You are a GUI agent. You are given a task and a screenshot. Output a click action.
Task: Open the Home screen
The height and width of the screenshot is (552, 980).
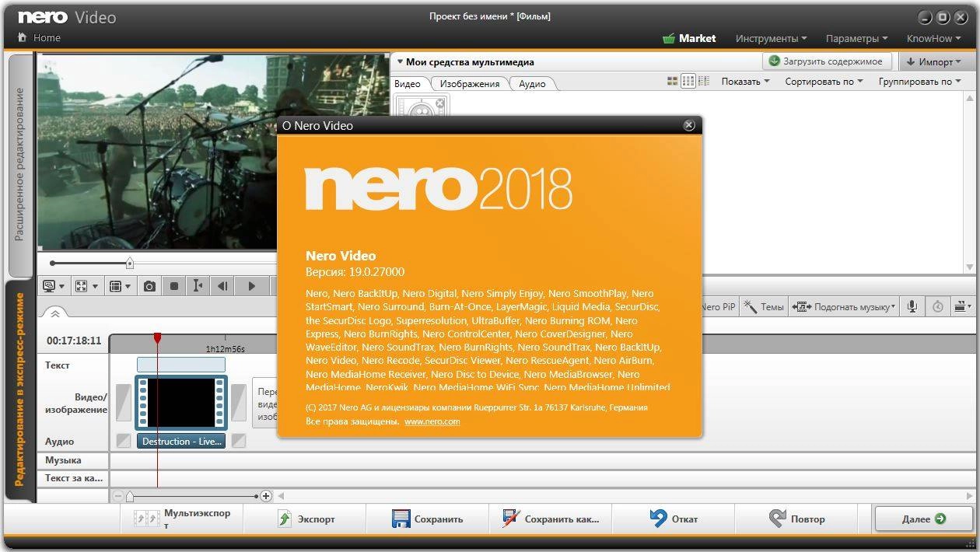coord(39,37)
